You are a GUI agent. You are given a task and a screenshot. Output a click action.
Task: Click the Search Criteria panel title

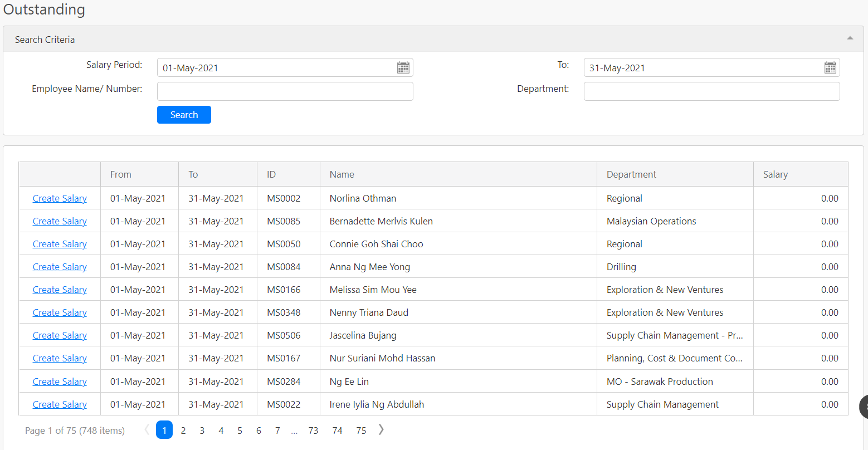coord(45,40)
